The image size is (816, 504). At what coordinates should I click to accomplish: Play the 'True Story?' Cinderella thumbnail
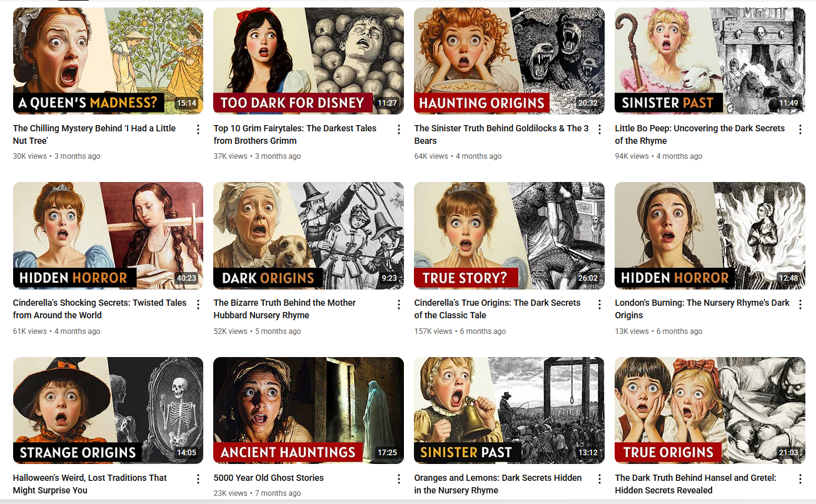pos(509,236)
